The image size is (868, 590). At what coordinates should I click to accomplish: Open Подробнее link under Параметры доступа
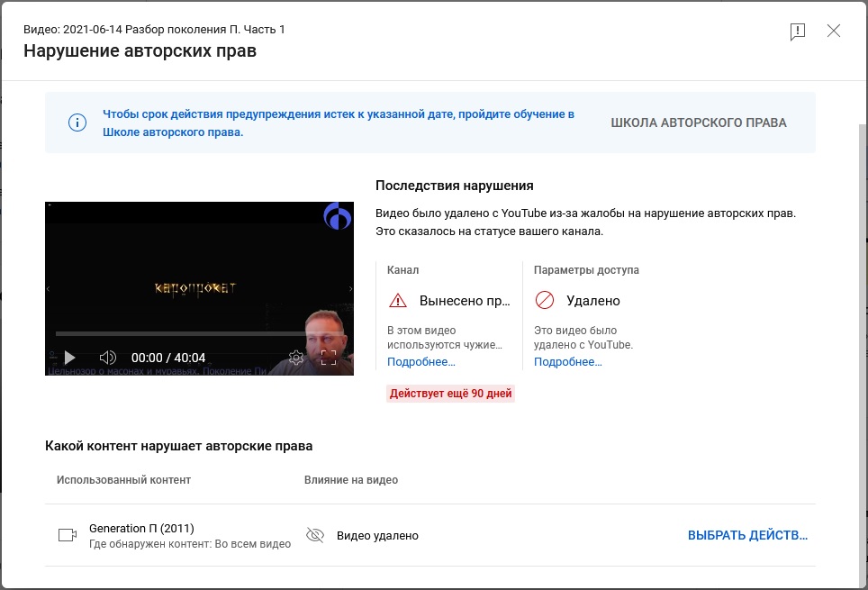pos(568,362)
